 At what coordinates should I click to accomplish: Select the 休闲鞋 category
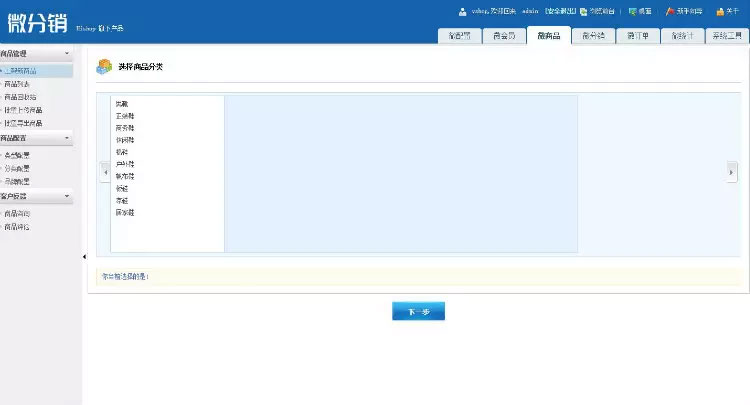tap(125, 140)
